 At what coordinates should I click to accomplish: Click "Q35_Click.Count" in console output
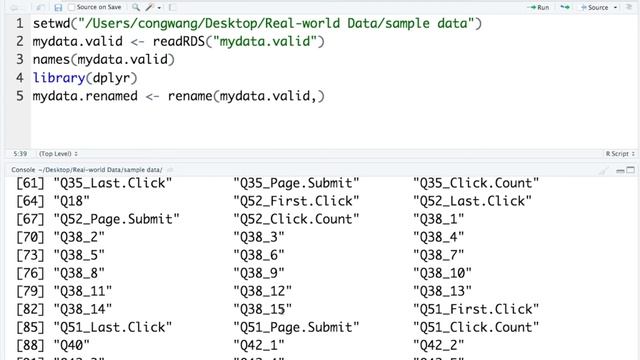click(476, 183)
